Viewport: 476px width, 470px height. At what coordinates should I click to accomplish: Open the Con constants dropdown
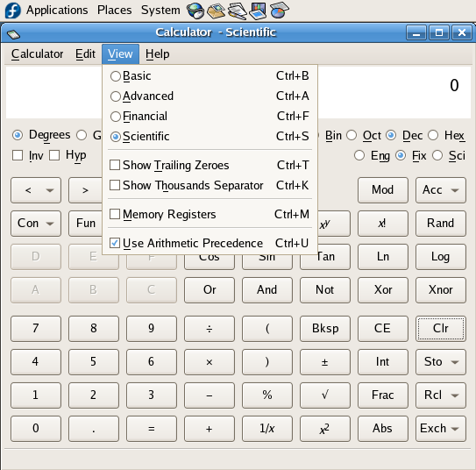pos(36,224)
